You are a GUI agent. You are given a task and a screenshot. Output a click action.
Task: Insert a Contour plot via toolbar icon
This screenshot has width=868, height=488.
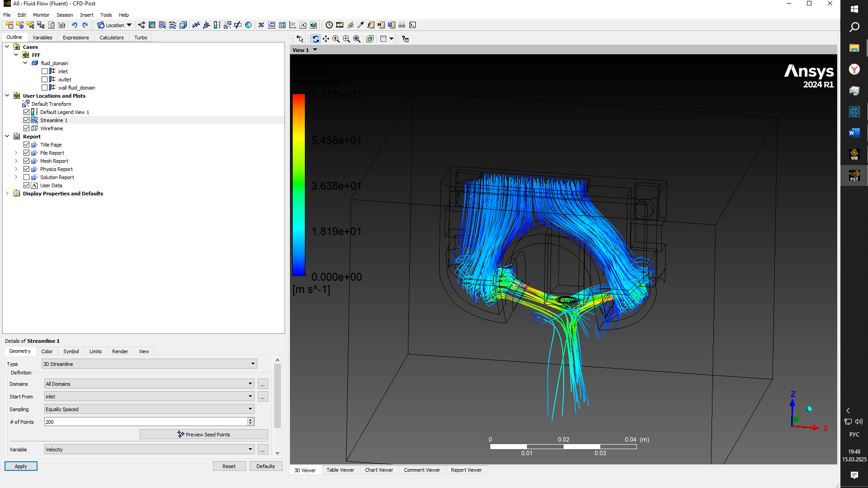pyautogui.click(x=152, y=25)
